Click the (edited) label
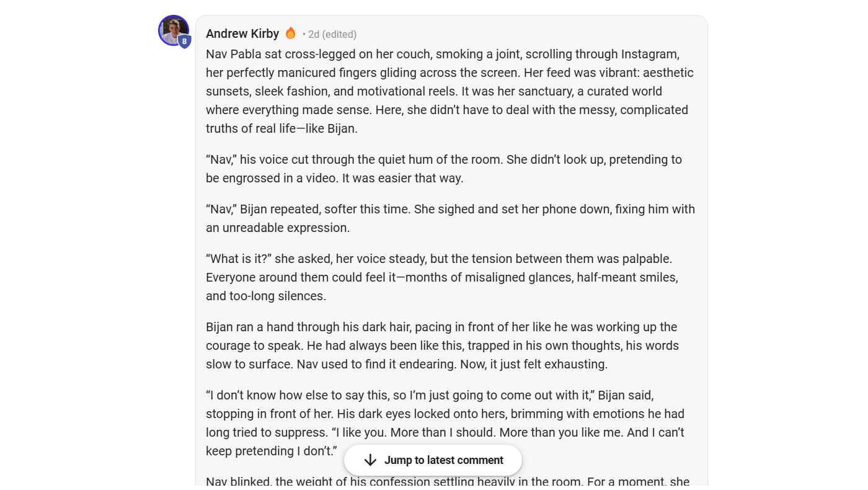Screen dimensions: 868x490 point(340,34)
